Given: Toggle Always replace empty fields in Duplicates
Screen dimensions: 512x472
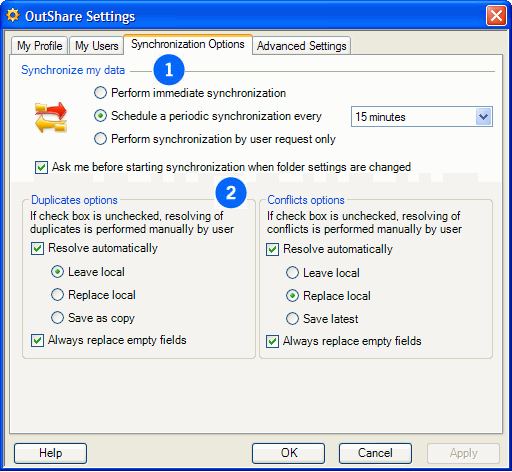Looking at the screenshot, I should [37, 340].
